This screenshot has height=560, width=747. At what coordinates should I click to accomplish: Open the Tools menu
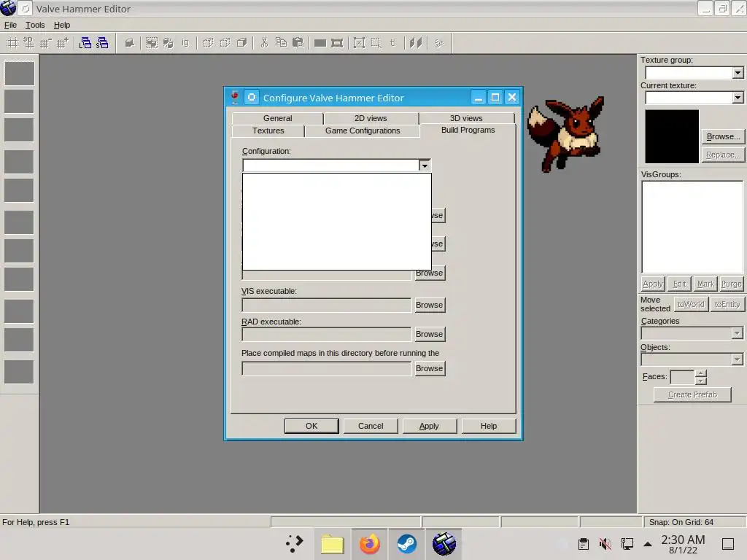pos(35,25)
